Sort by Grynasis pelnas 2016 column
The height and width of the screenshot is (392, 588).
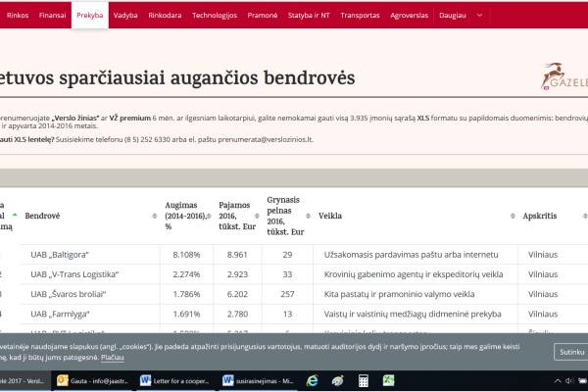[308, 216]
